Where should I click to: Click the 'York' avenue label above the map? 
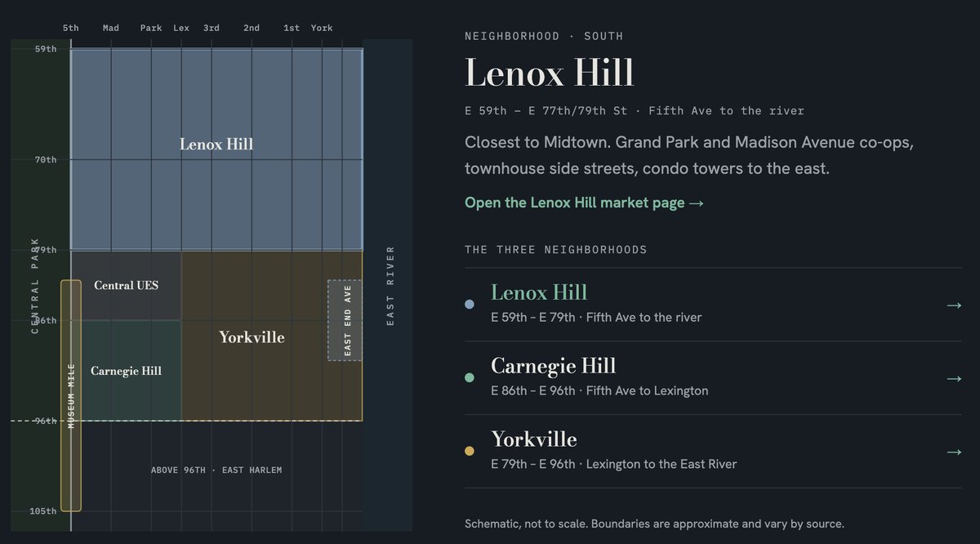pyautogui.click(x=322, y=28)
